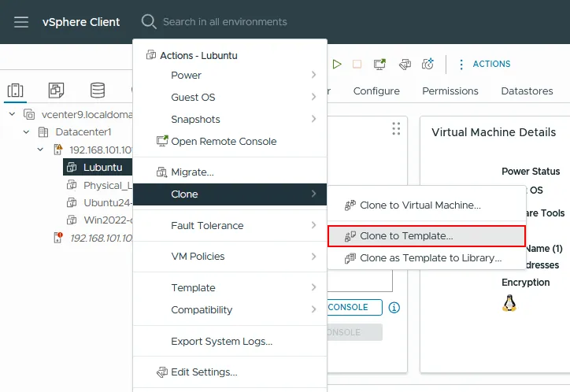Switch to Storage view icon
The width and height of the screenshot is (570, 392).
click(x=98, y=90)
